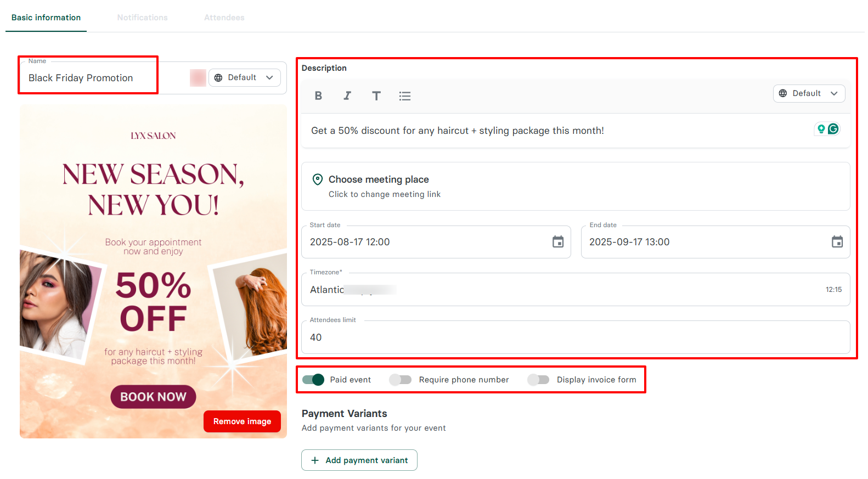Enable Display invoice form toggle
This screenshot has height=479, width=868.
pyautogui.click(x=538, y=380)
